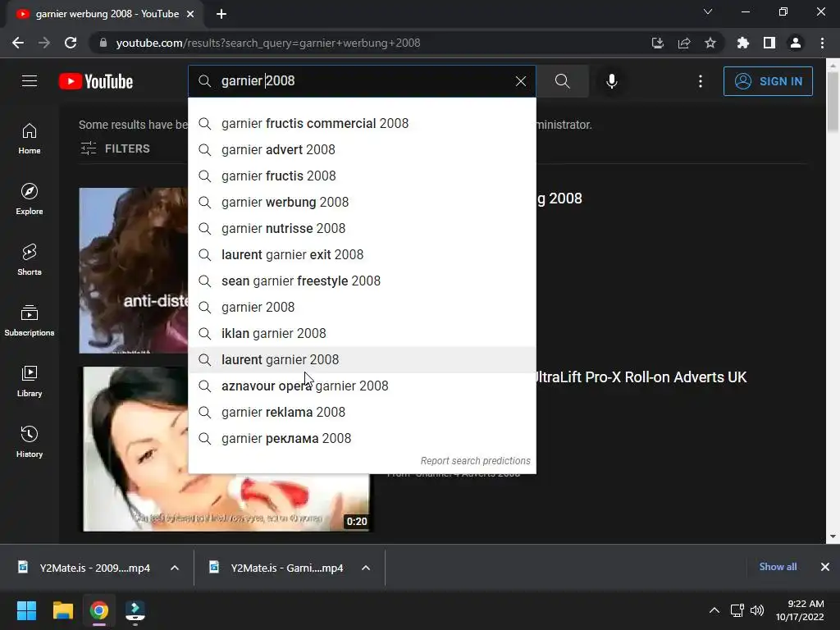Click Report search predictions link
The image size is (840, 630).
tap(475, 461)
